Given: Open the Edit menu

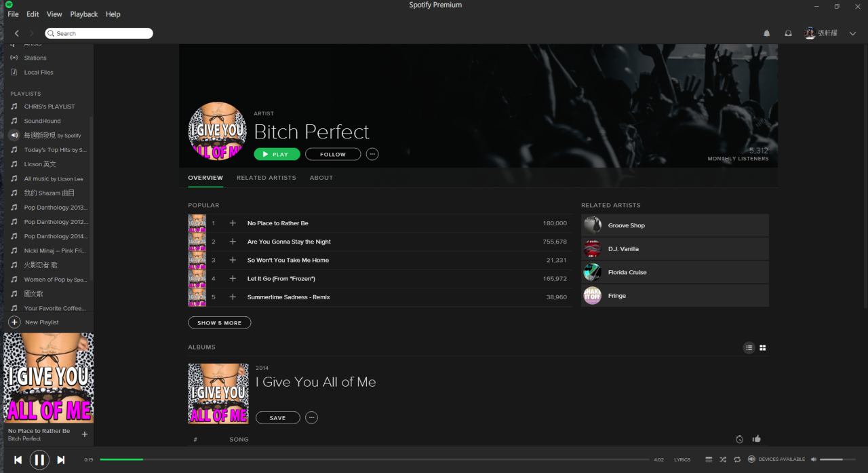Looking at the screenshot, I should coord(33,14).
